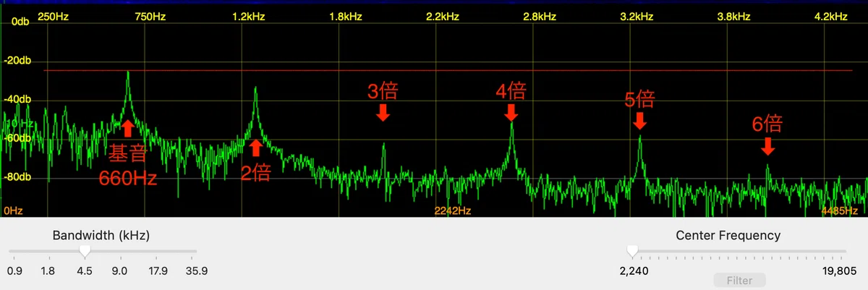Click the 3.8kHz frequency axis label
The image size is (868, 290).
734,17
